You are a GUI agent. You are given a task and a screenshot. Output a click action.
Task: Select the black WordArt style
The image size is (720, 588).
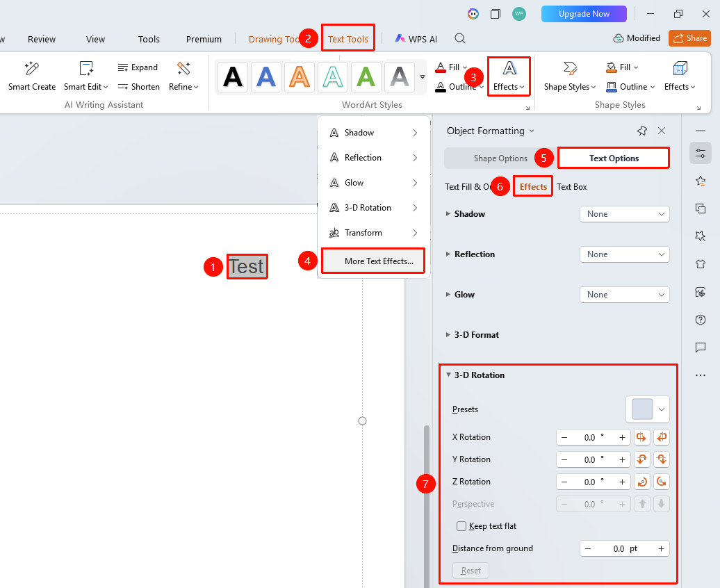[233, 76]
